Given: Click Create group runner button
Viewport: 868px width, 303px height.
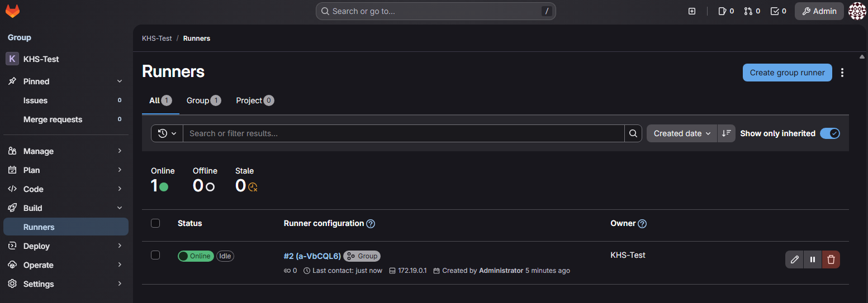Looking at the screenshot, I should [x=787, y=73].
